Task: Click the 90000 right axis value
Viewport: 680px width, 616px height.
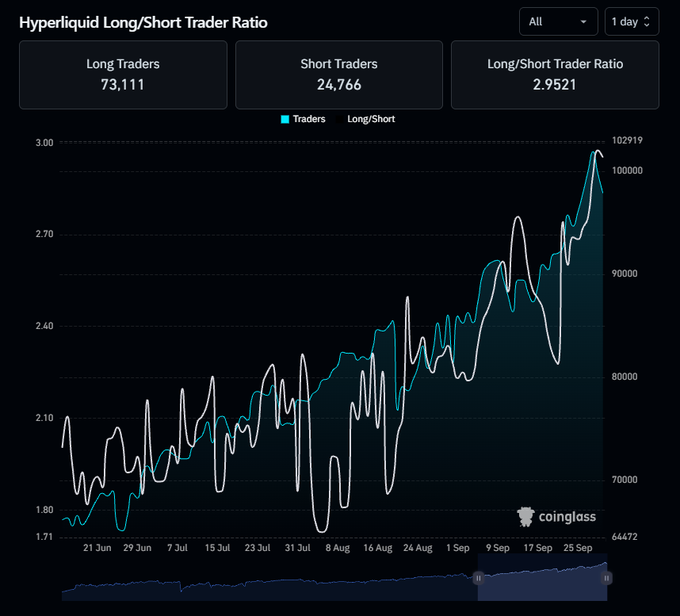Action: (x=624, y=274)
